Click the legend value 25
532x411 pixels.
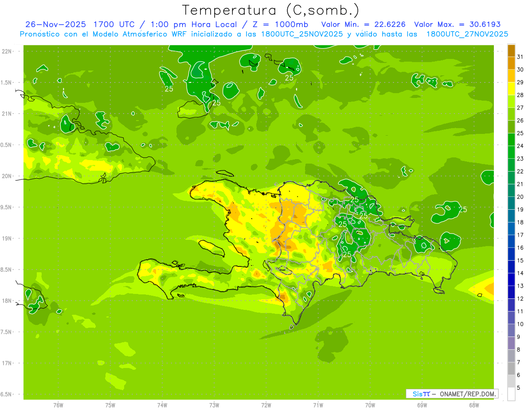click(x=520, y=133)
